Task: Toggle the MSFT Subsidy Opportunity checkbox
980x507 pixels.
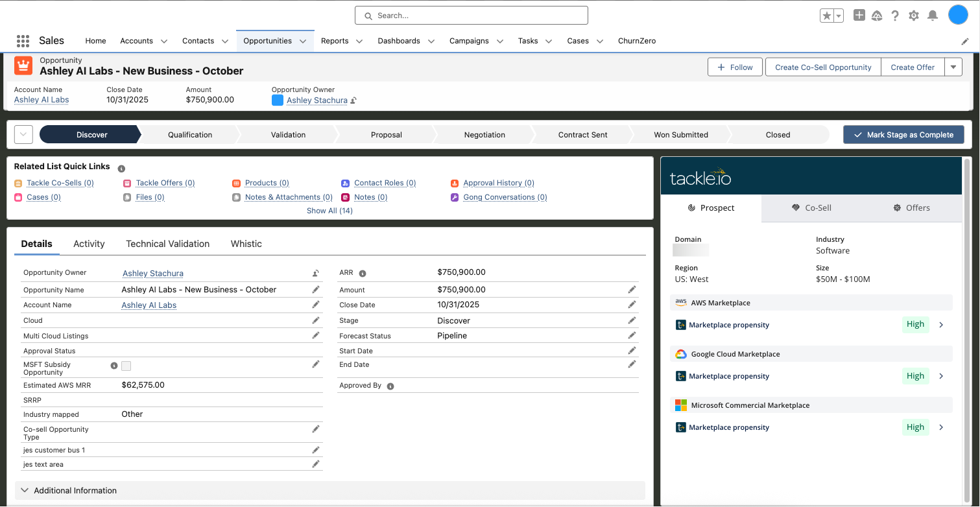Action: pyautogui.click(x=126, y=366)
